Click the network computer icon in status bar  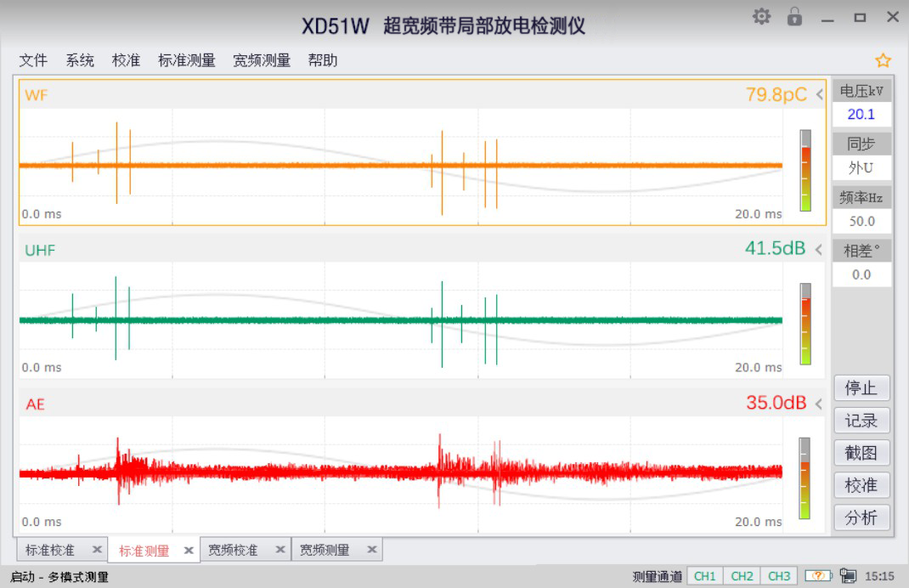point(847,576)
